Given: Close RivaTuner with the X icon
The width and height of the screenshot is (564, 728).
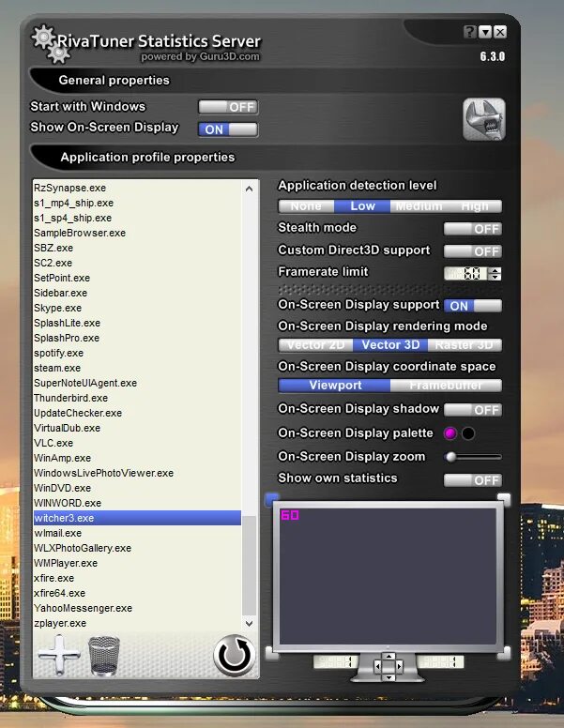Looking at the screenshot, I should pyautogui.click(x=500, y=32).
